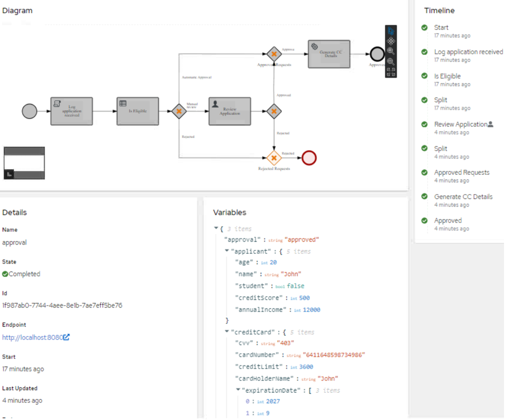
Task: Zoom out of the process diagram
Action: tap(391, 61)
